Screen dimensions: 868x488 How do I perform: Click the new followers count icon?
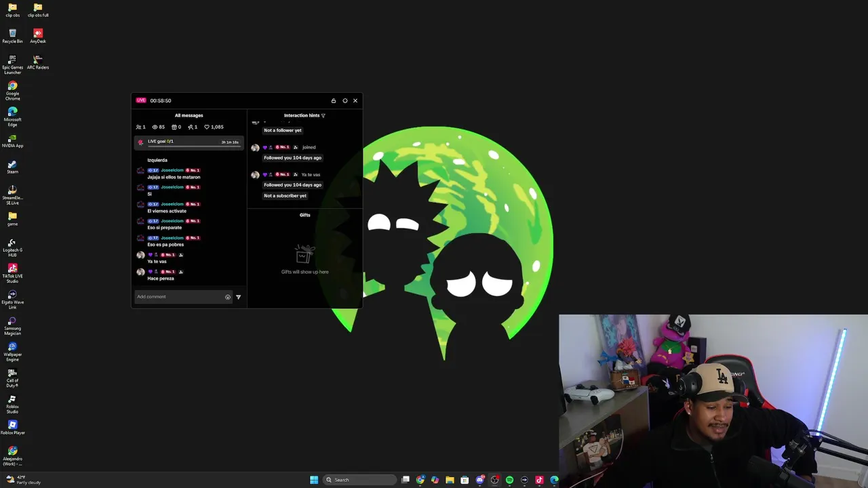tap(193, 127)
